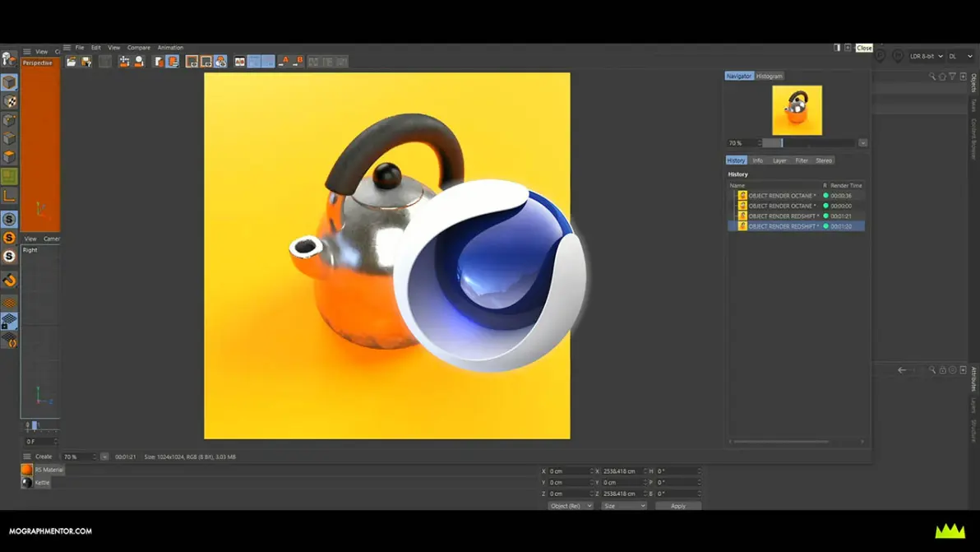Click the Save Image As icon
The width and height of the screenshot is (980, 552).
point(86,61)
